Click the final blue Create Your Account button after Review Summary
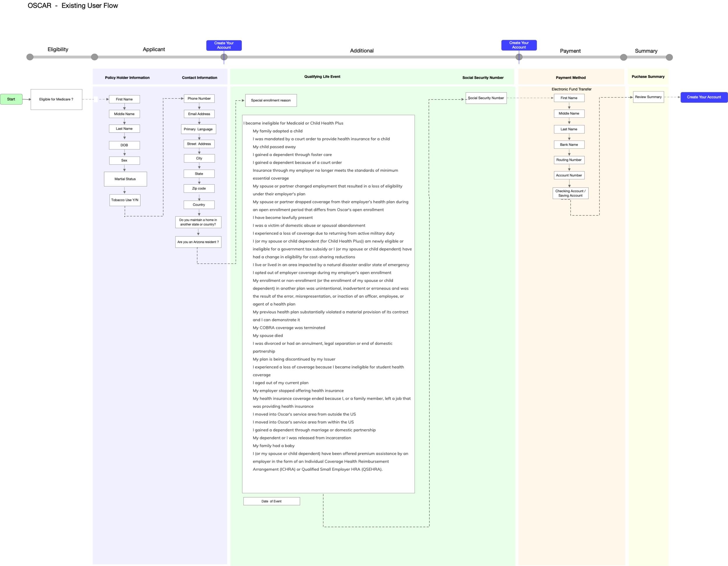The image size is (728, 566). 704,97
